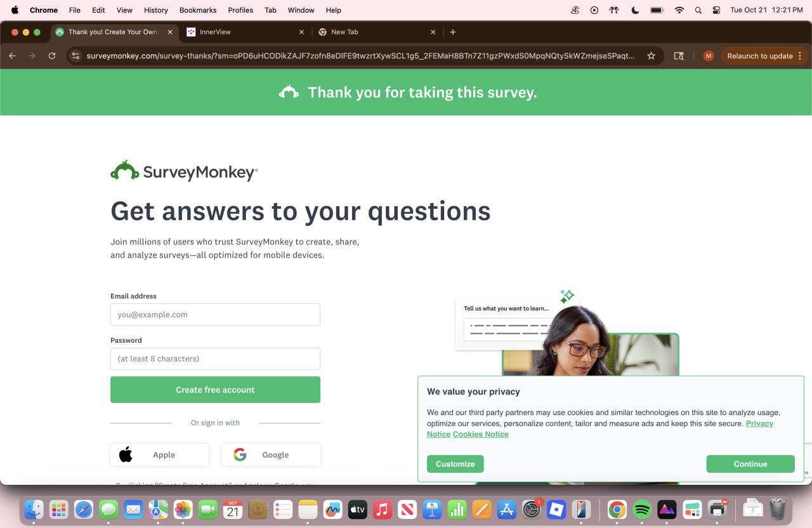Open the Spotlight search icon in menu bar

pyautogui.click(x=698, y=10)
